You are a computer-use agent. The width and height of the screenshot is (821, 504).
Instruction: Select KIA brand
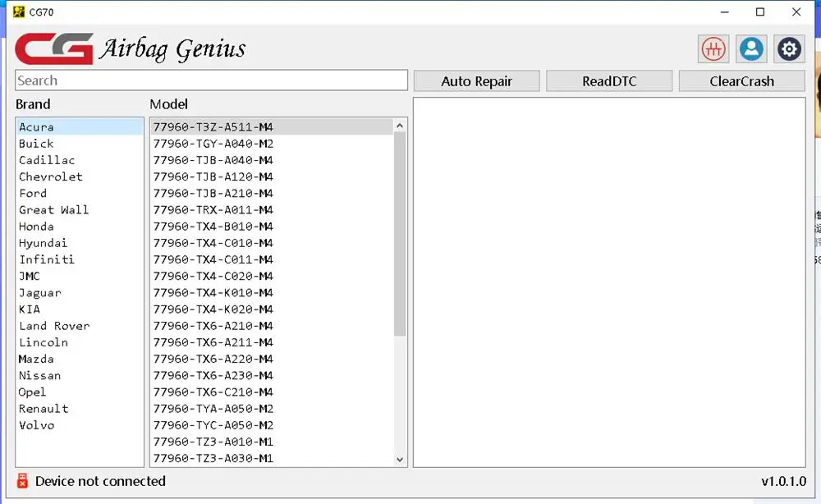click(79, 309)
